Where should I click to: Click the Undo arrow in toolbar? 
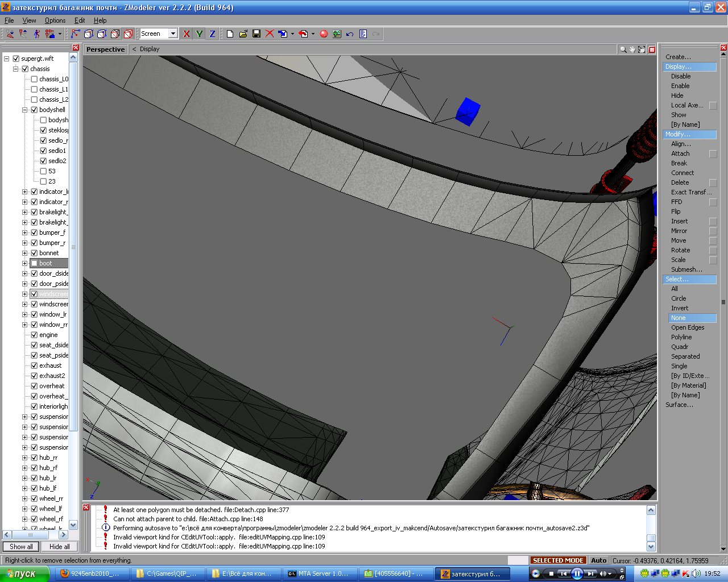click(x=350, y=34)
